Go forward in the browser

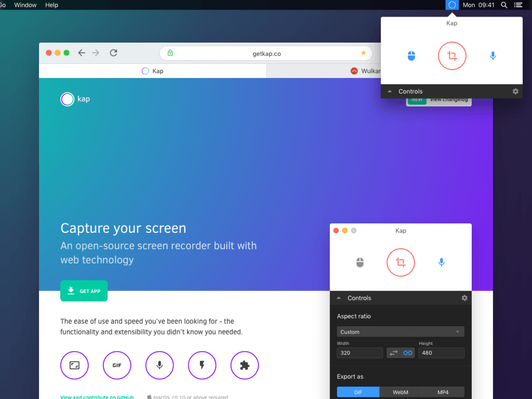[x=96, y=52]
